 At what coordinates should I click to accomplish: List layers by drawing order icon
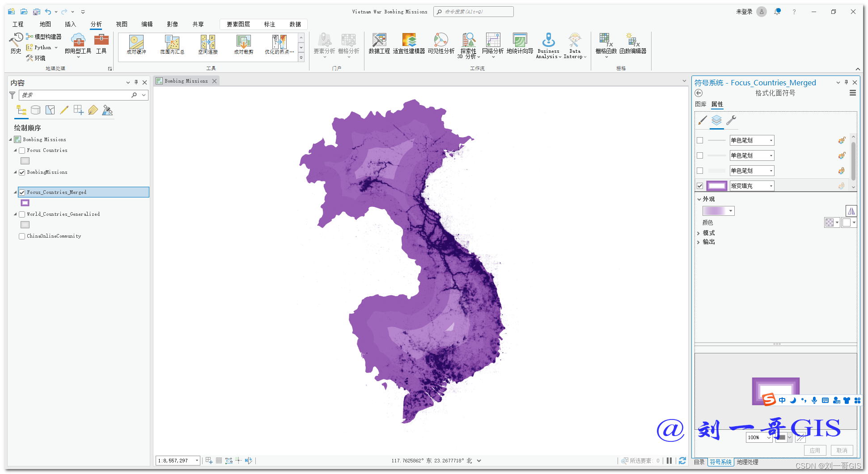pos(21,110)
